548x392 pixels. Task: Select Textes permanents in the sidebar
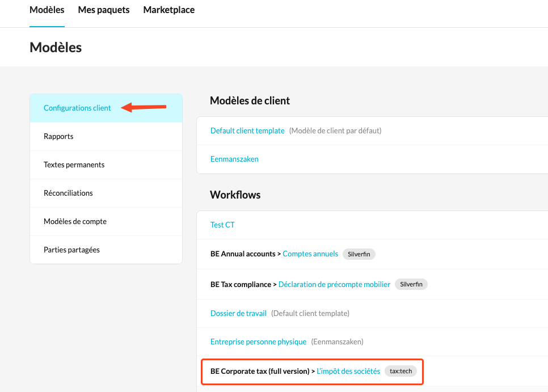click(x=74, y=165)
